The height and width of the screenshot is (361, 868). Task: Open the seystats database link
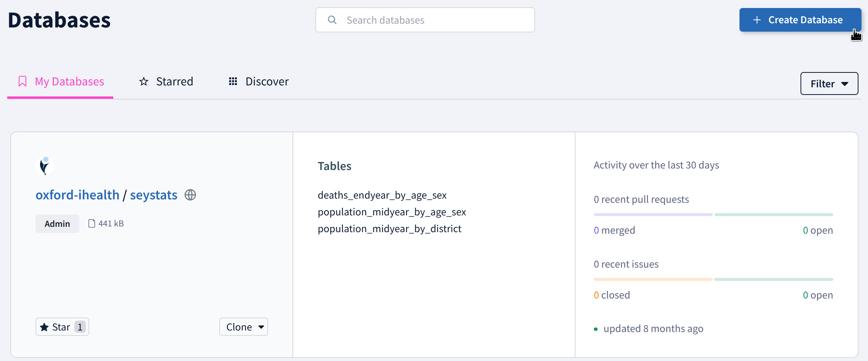pos(153,195)
